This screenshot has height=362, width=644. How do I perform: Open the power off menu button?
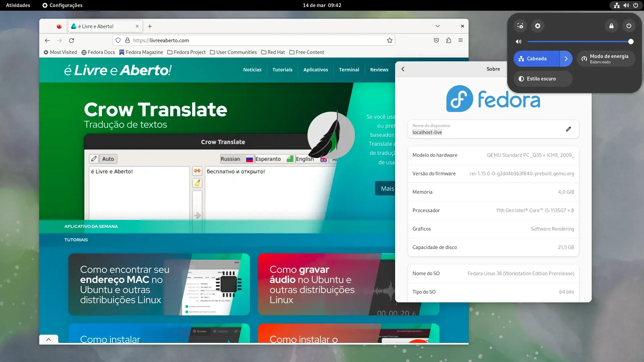click(629, 26)
